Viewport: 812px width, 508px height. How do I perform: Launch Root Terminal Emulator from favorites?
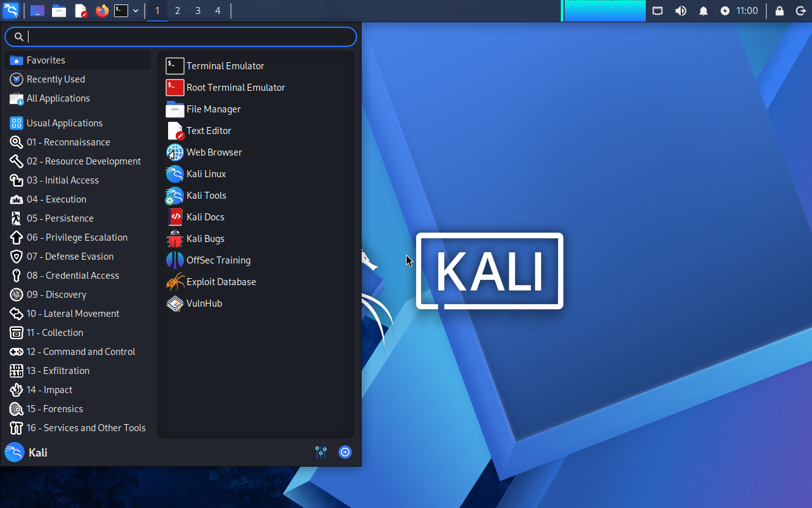coord(235,88)
